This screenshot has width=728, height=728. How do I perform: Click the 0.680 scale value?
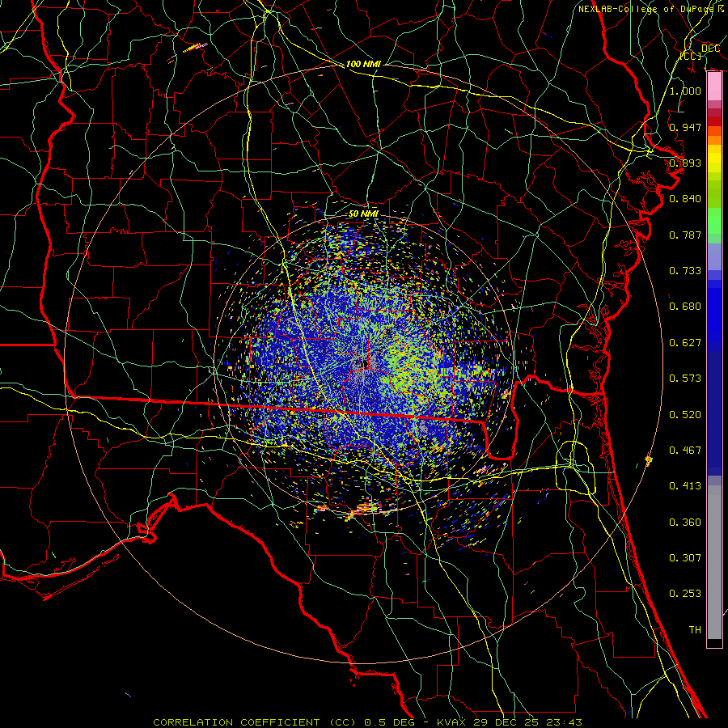pyautogui.click(x=685, y=307)
